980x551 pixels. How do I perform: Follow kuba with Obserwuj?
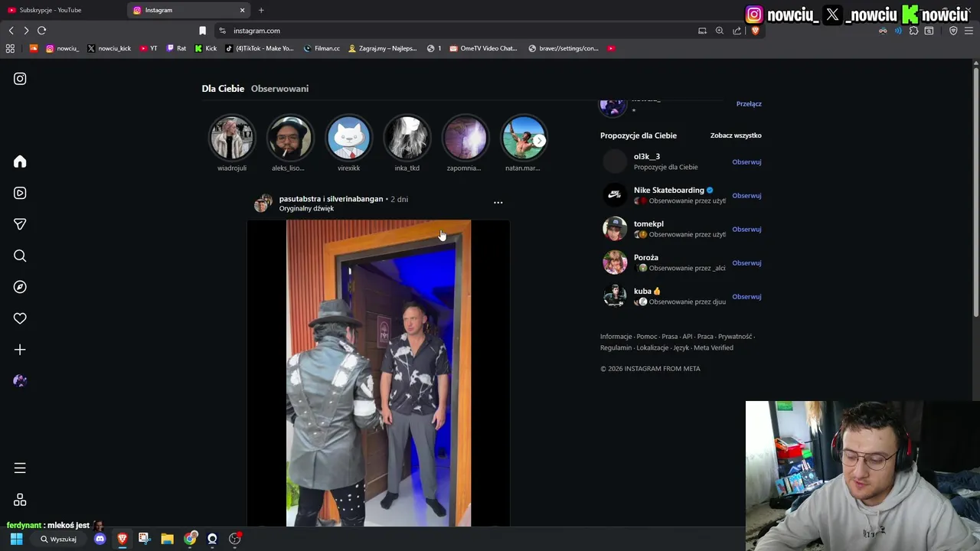coord(746,297)
